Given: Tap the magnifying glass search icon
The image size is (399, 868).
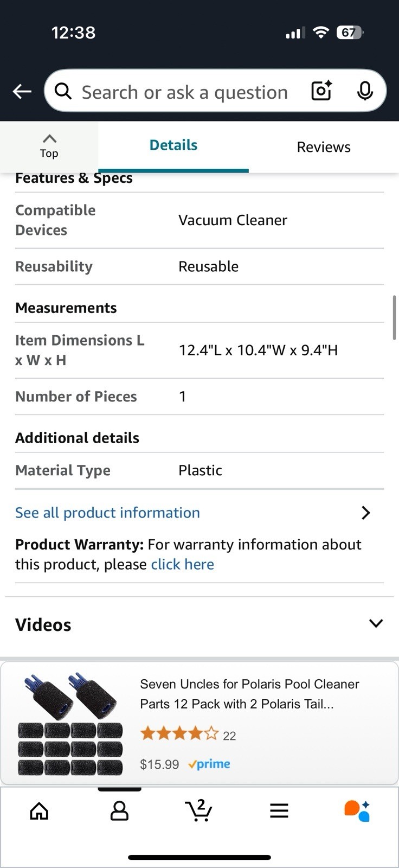Looking at the screenshot, I should tap(63, 91).
